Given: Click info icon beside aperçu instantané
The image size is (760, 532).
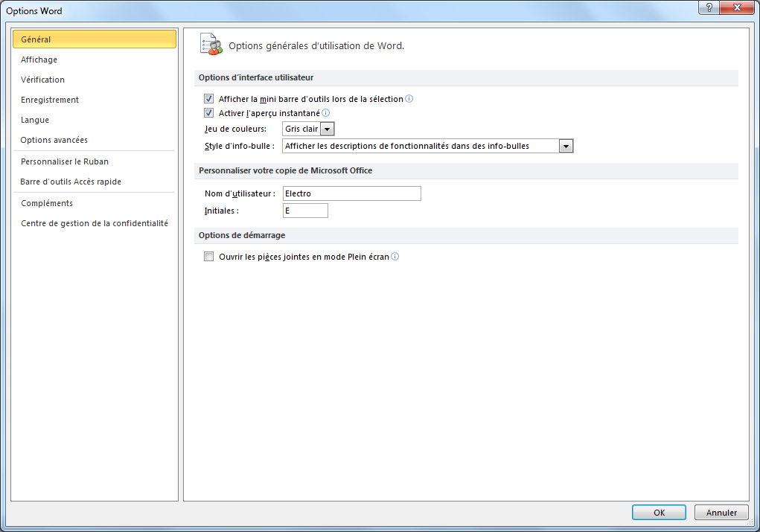Looking at the screenshot, I should point(325,113).
